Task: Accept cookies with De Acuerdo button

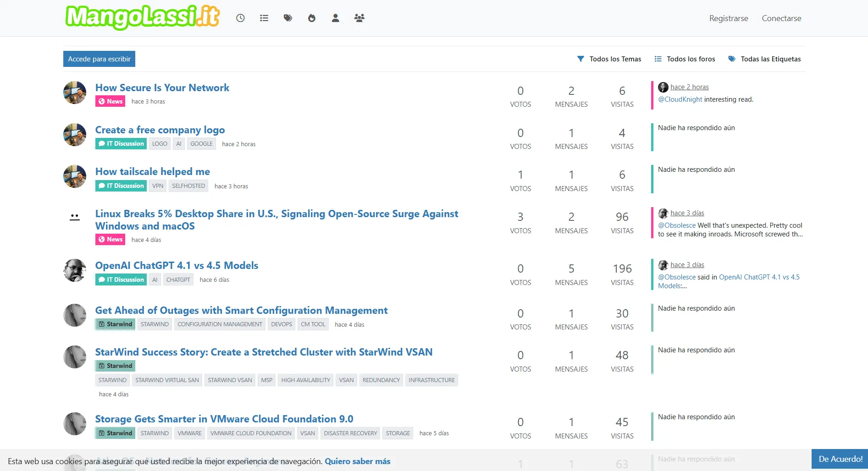Action: pyautogui.click(x=840, y=459)
